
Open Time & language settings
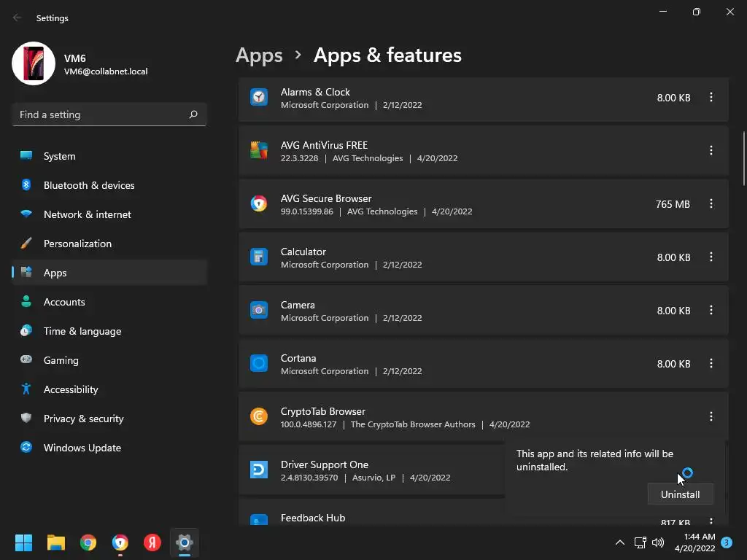tap(109, 331)
